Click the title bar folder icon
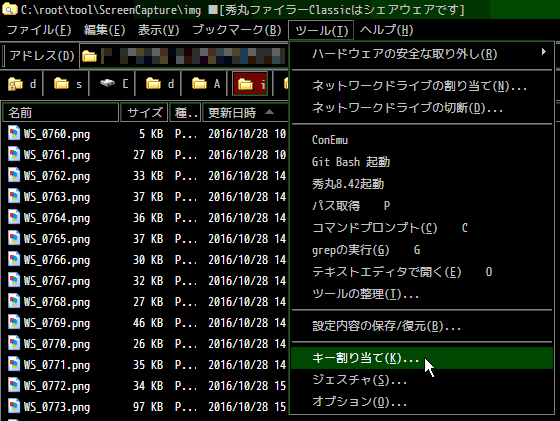The height and width of the screenshot is (421, 560). 9,9
